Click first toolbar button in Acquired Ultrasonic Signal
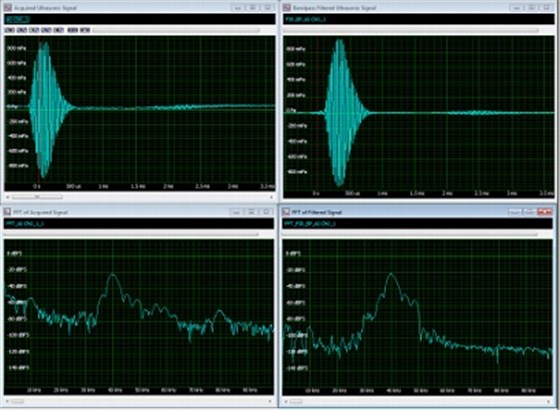Viewport: 560px width, 410px height. tap(10, 30)
